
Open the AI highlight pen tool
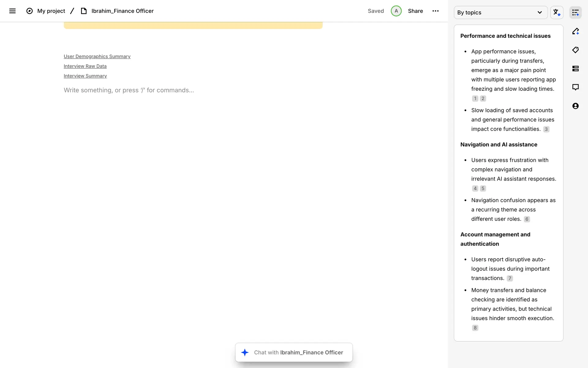(x=575, y=31)
